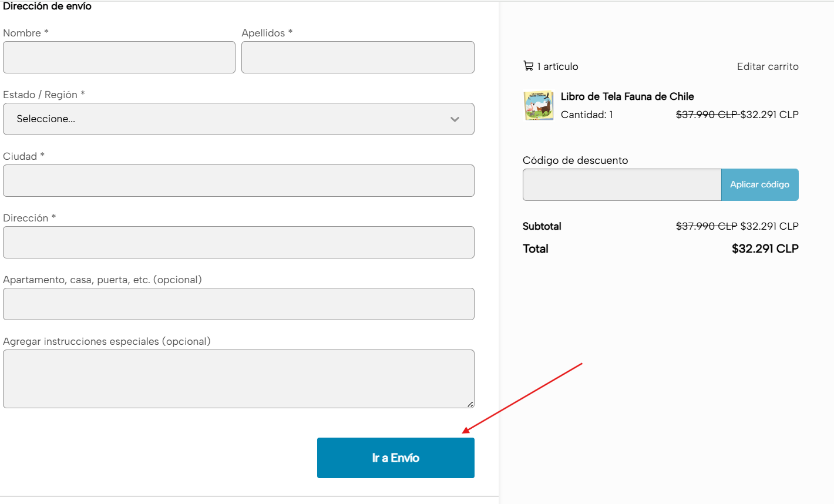Click the shopping cart icon
Screen dimensions: 834x504
[x=528, y=66]
